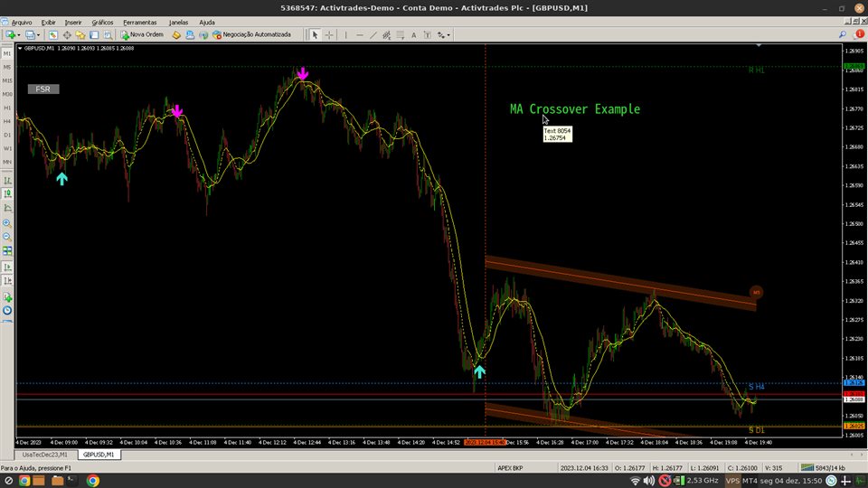The width and height of the screenshot is (868, 488).
Task: Click the zoom out magnifier
Action: [x=7, y=237]
